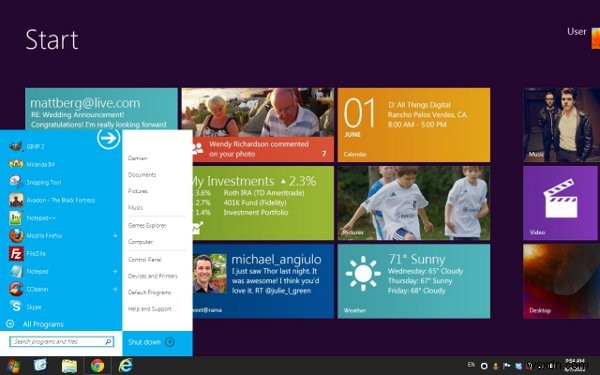Viewport: 600px width, 375px height.
Task: Open the Music tile
Action: click(561, 125)
